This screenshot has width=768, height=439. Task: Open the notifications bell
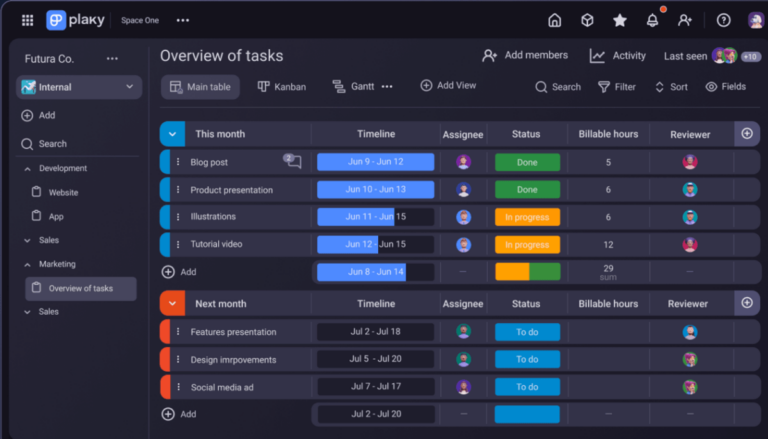coord(652,20)
